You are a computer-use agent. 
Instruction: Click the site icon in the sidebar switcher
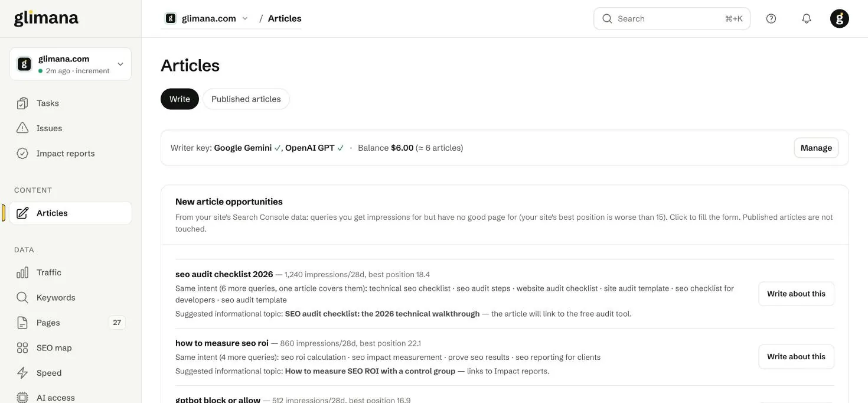(x=24, y=64)
